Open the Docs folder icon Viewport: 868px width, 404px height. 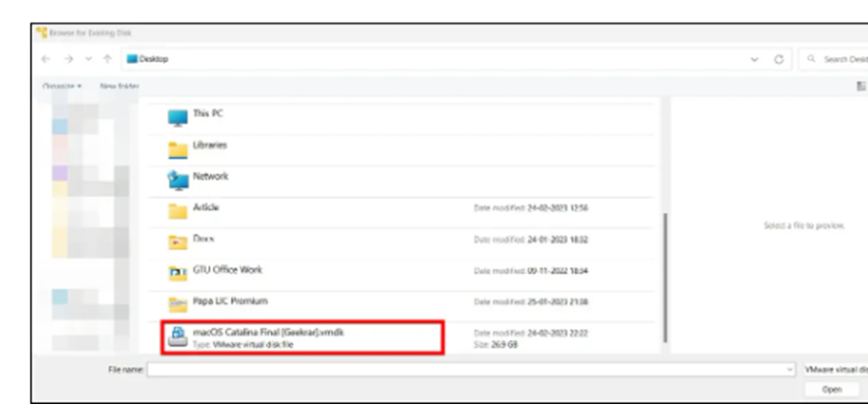[178, 242]
